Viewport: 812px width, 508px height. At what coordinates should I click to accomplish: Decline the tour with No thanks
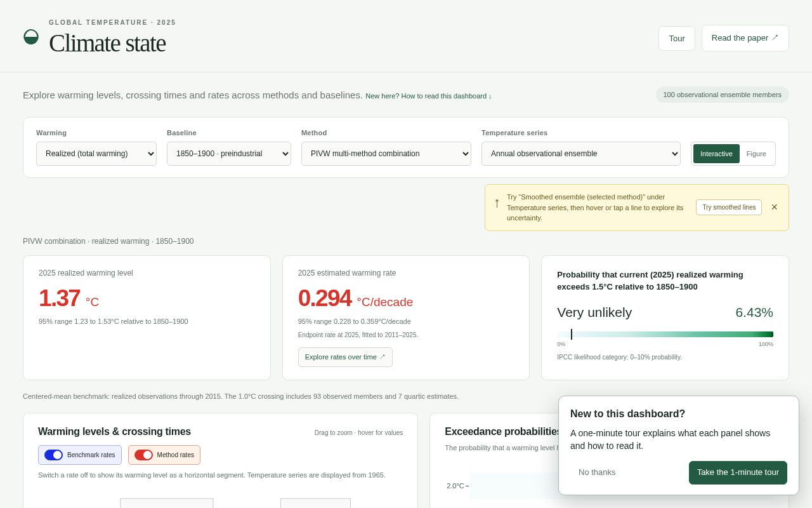(x=597, y=472)
